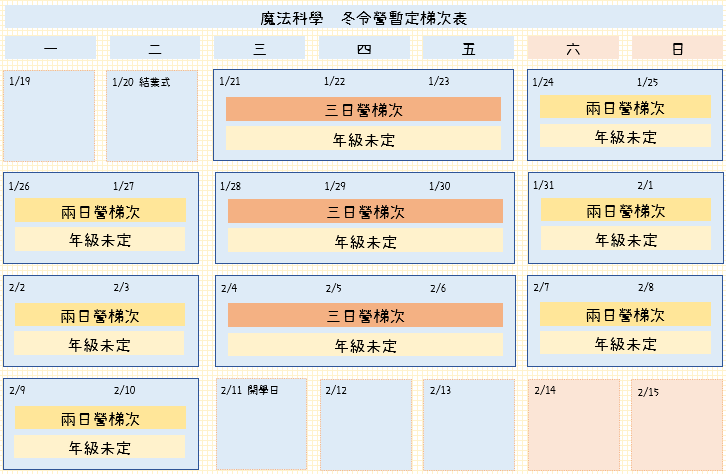Select 兩日營梯次 bar for 1/24–1/25
The image size is (726, 474).
pos(625,107)
